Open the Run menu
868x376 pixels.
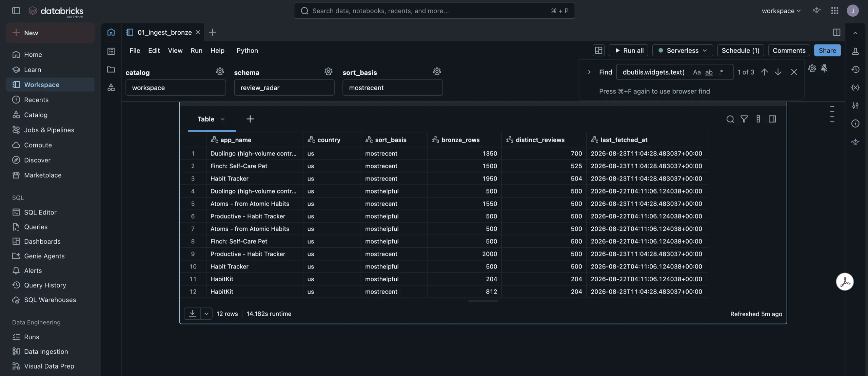point(196,50)
